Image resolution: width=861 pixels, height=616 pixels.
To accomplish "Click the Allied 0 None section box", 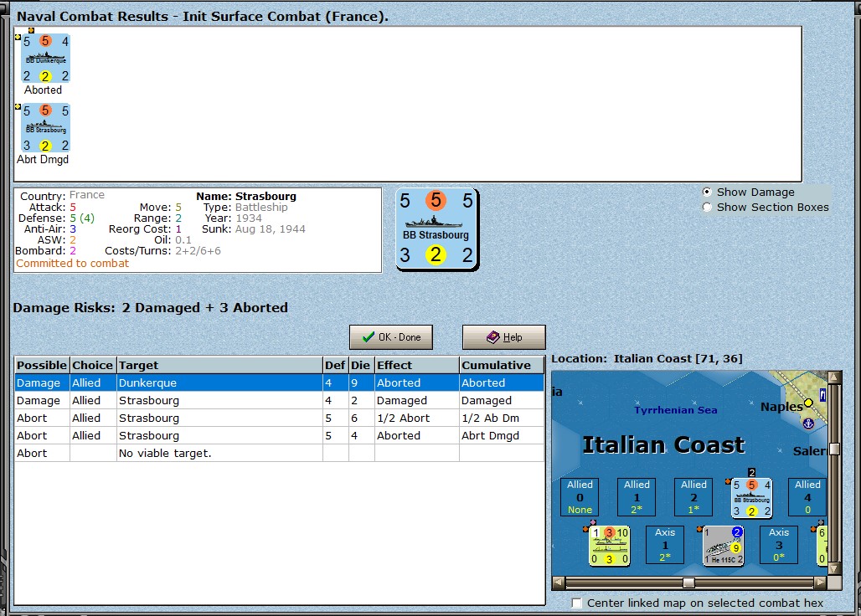I will [x=580, y=497].
